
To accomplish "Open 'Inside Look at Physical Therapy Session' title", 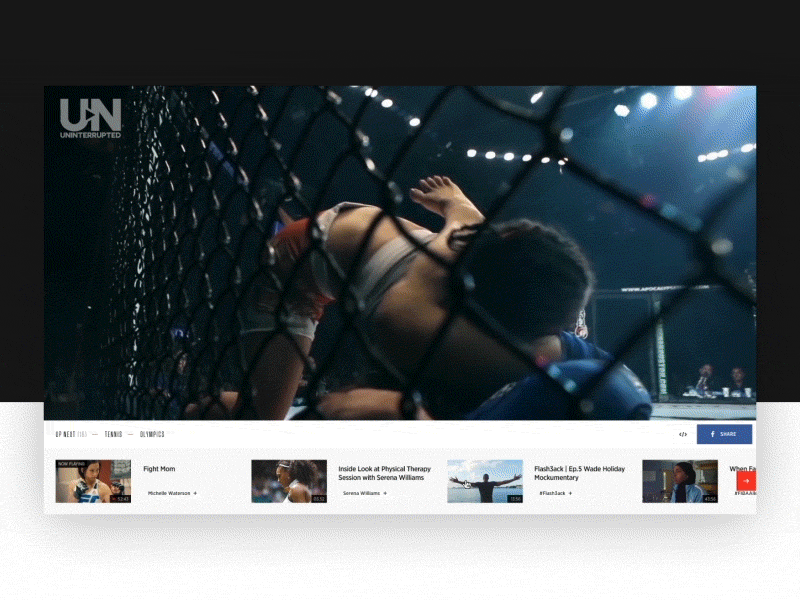I will (x=385, y=473).
